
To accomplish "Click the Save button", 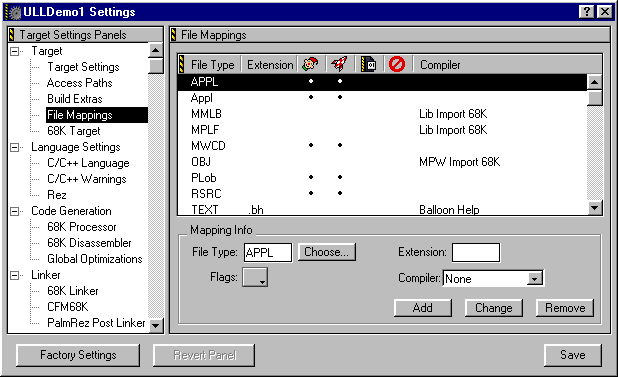I will (573, 355).
